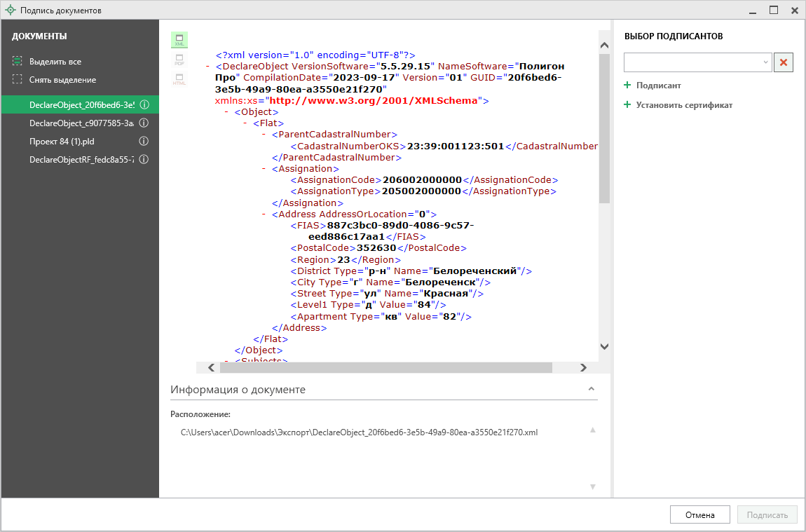Switch preview to HTML view icon
Viewport: 806px width, 532px height.
click(x=179, y=79)
